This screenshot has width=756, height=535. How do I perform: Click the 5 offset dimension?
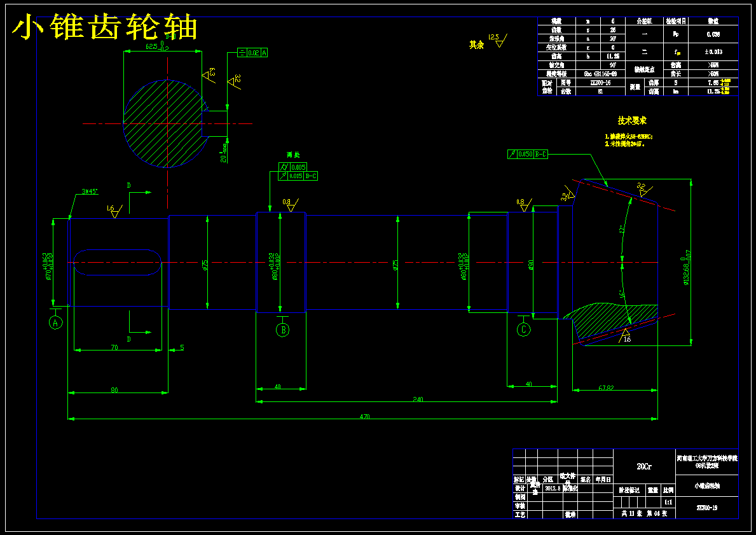182,347
